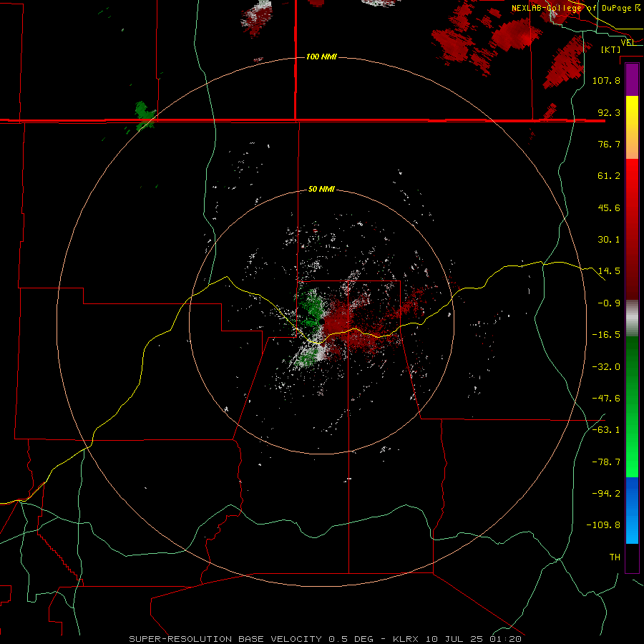The width and height of the screenshot is (644, 644).
Task: Click the VEL label above the color scale
Action: tap(628, 42)
